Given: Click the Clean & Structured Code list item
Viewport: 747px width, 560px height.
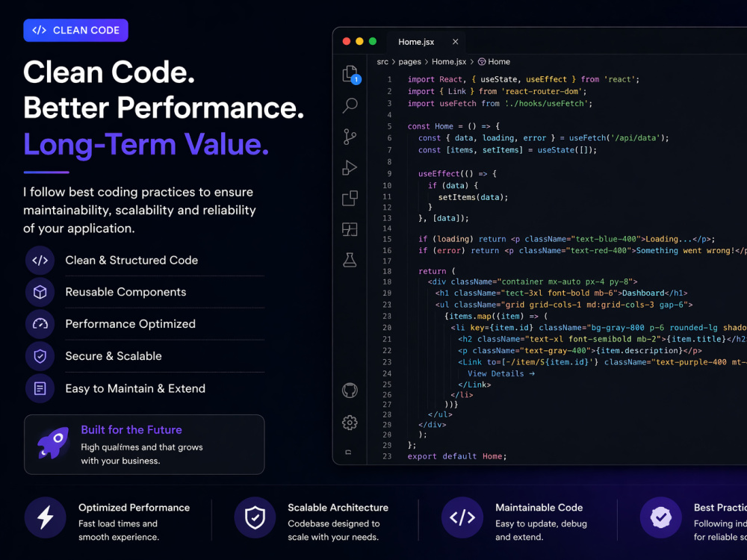Looking at the screenshot, I should (x=131, y=260).
